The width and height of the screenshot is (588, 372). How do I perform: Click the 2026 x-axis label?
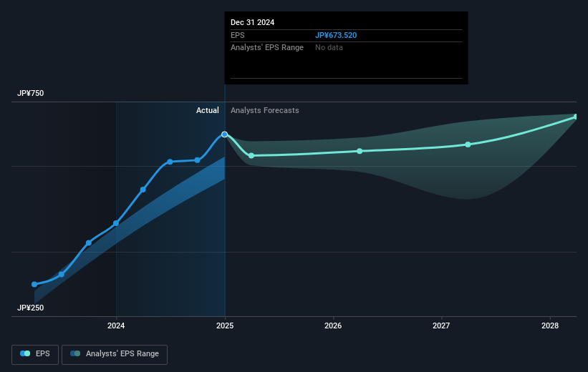333,325
